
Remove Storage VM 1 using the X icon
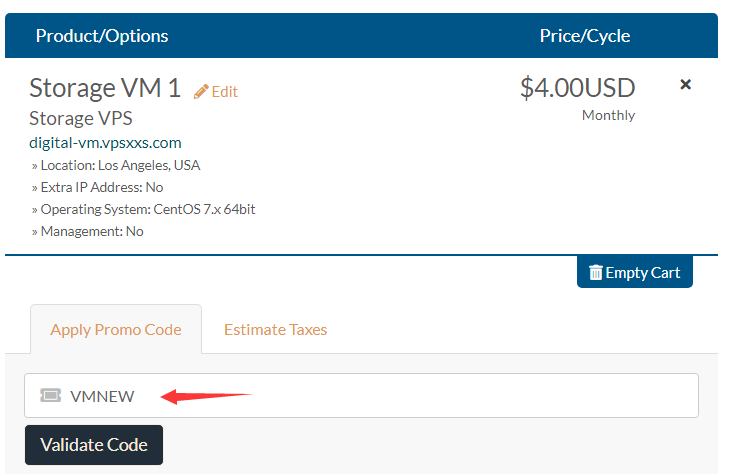(685, 84)
